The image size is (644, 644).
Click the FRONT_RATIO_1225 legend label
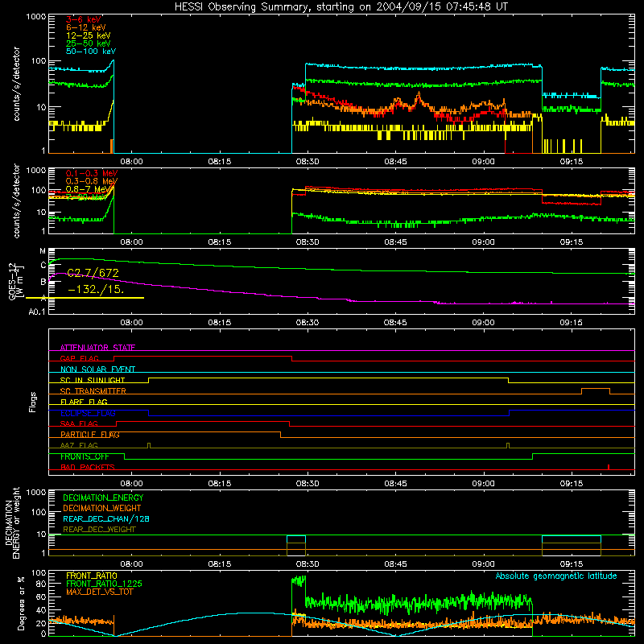pyautogui.click(x=104, y=584)
